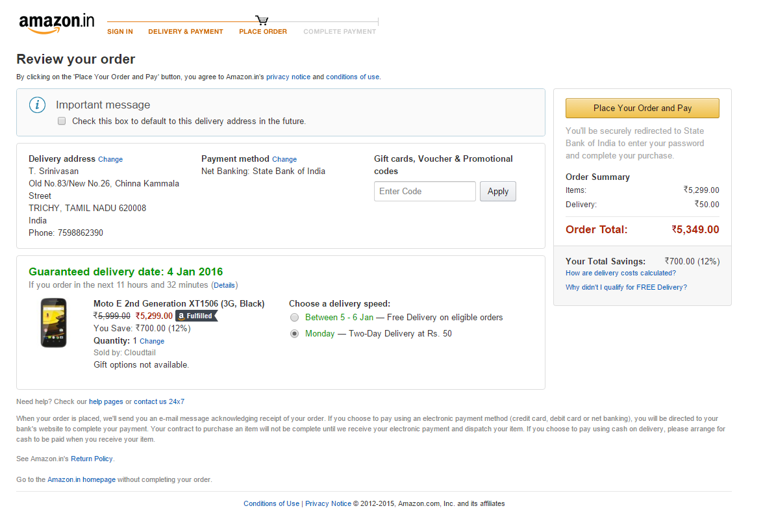763x532 pixels.
Task: Click the struck-through ₹5,999.00 price
Action: click(x=112, y=316)
